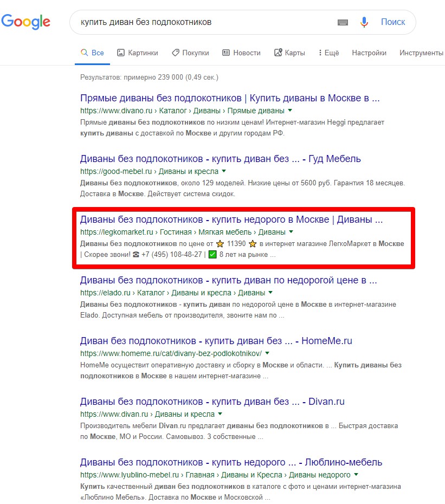Expand dropdown arrow next to good-mebel.ru URL
The height and width of the screenshot is (504, 445).
(224, 171)
